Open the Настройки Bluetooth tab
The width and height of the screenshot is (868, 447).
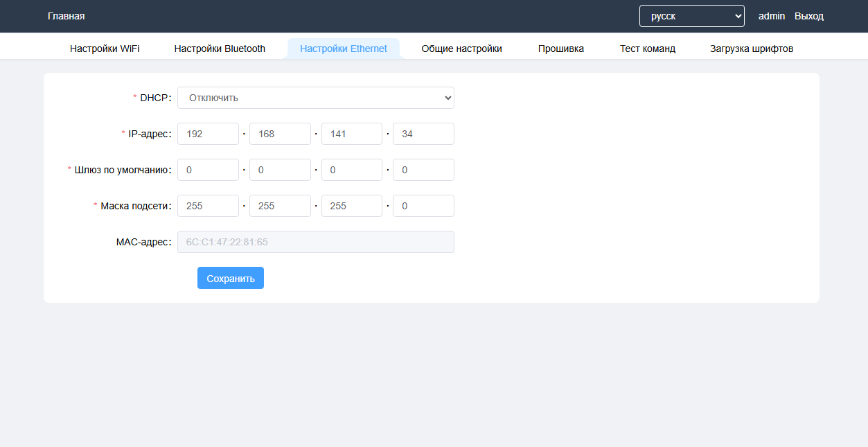[220, 49]
